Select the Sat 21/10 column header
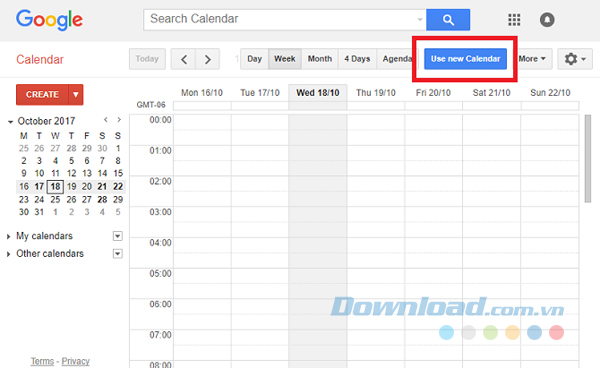600x368 pixels. (491, 93)
